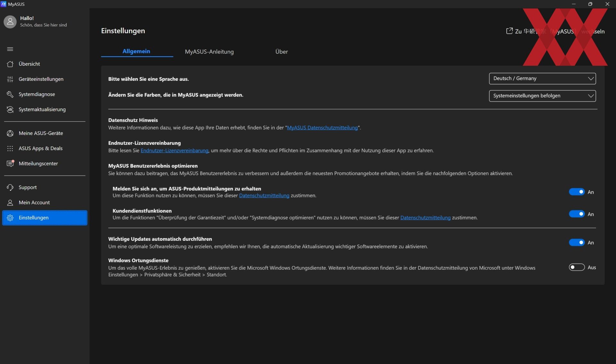The image size is (616, 364).
Task: Open the Über tab
Action: [281, 52]
